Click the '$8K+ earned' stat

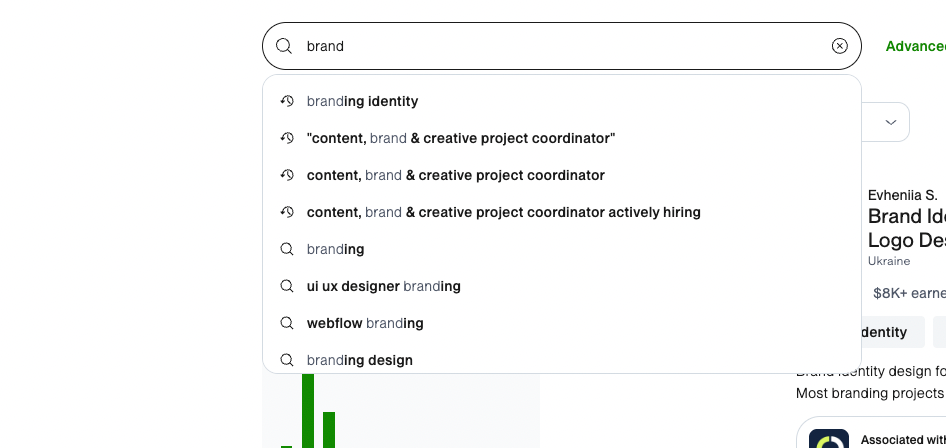(909, 293)
